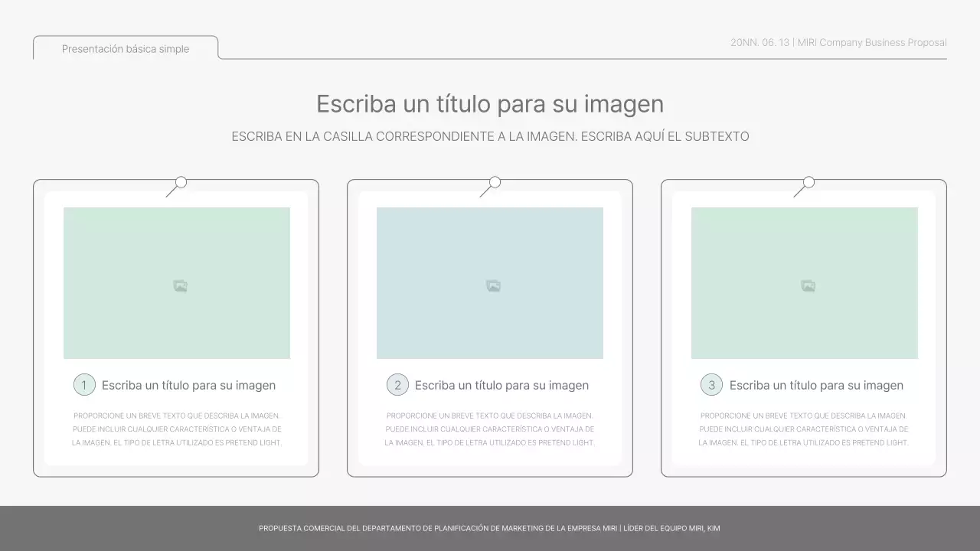Click the image placeholder icon in card 3
Image resolution: width=980 pixels, height=551 pixels.
[x=806, y=284]
